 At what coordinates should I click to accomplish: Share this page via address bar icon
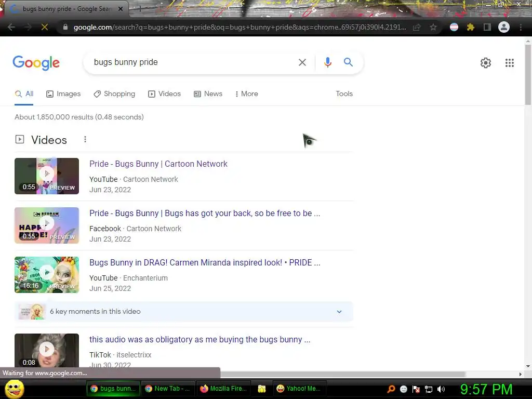tap(417, 27)
